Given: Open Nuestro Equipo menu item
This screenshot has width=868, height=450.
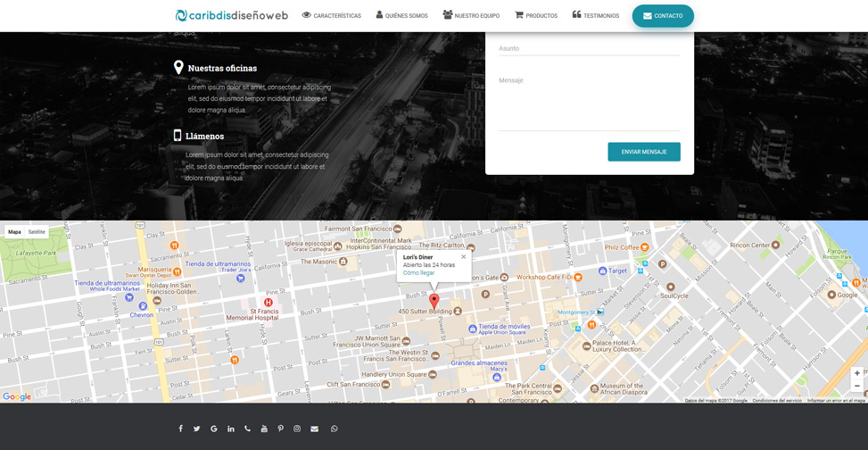Looking at the screenshot, I should [471, 15].
